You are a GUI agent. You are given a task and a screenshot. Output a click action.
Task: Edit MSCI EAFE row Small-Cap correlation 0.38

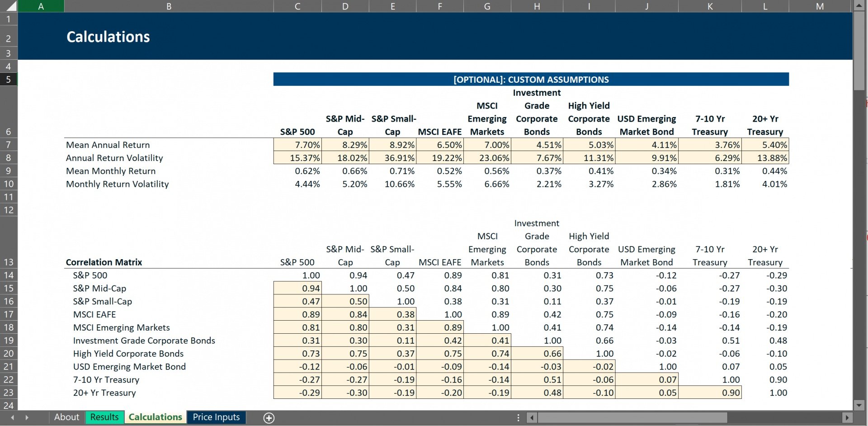coord(393,314)
